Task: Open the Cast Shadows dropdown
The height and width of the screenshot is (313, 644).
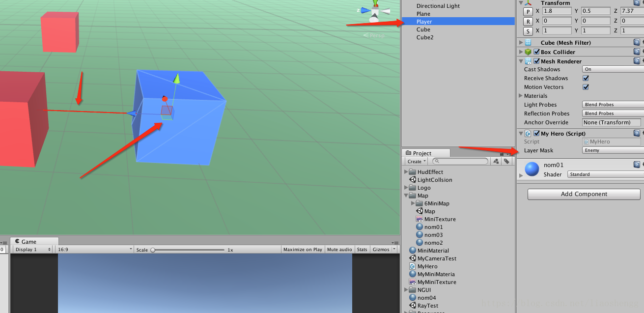Action: 613,69
